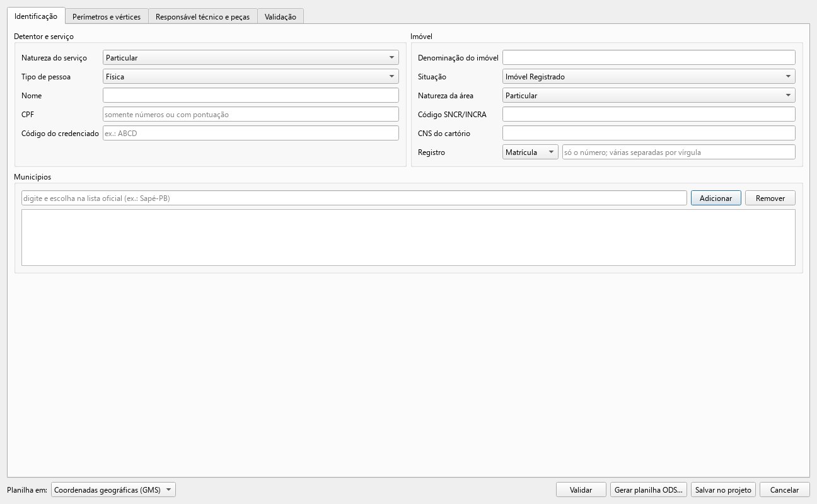Click the CNS do cartório field
This screenshot has width=817, height=504.
[649, 133]
